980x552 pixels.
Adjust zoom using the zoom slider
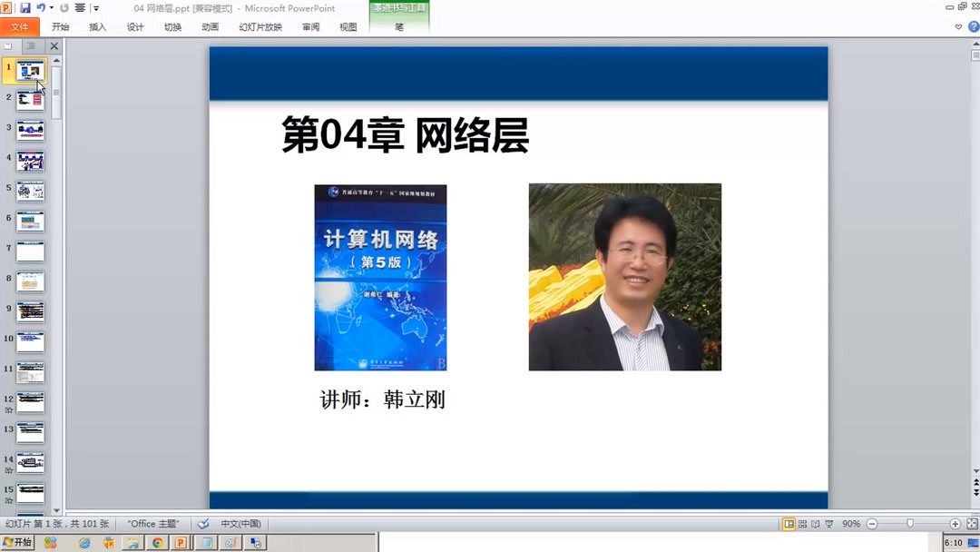(x=910, y=524)
